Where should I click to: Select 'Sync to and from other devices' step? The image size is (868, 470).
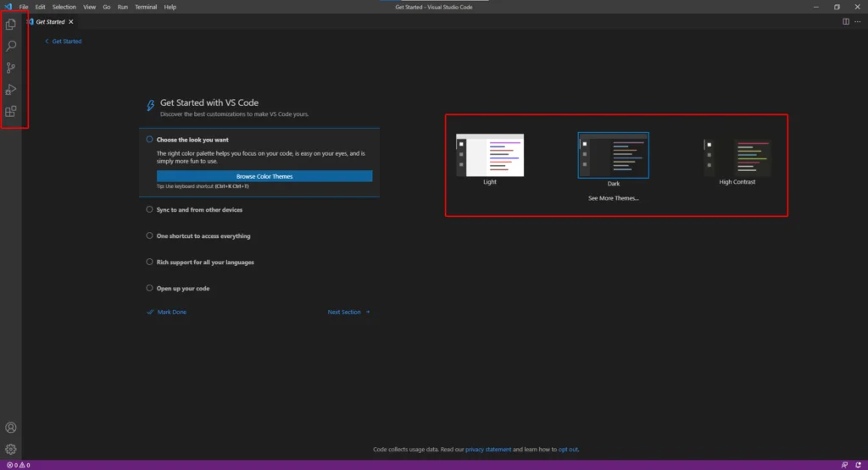pyautogui.click(x=199, y=210)
